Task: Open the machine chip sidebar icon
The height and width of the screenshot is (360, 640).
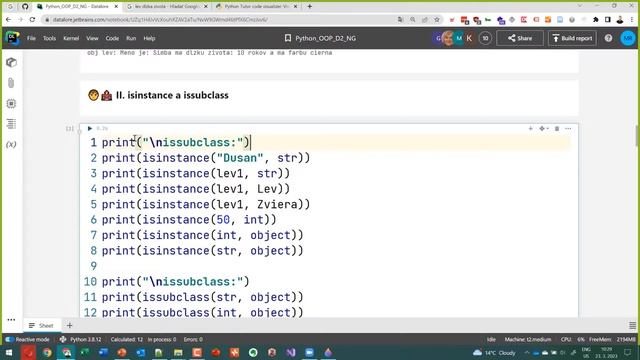Action: click(x=11, y=104)
